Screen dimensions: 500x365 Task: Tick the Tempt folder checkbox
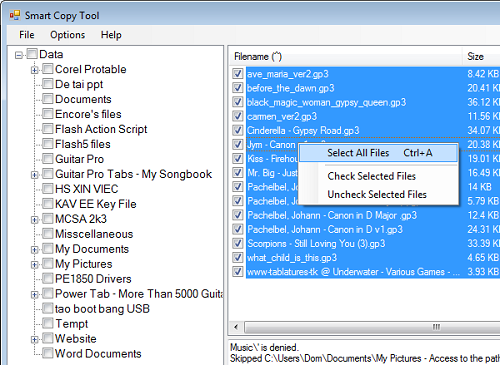[x=48, y=323]
